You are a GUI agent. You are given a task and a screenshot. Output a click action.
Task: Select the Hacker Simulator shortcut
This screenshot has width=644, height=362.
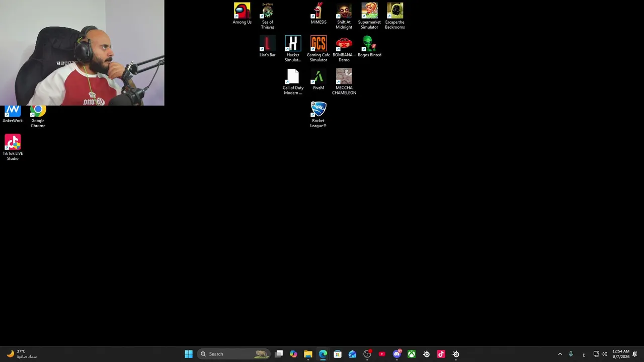[293, 49]
